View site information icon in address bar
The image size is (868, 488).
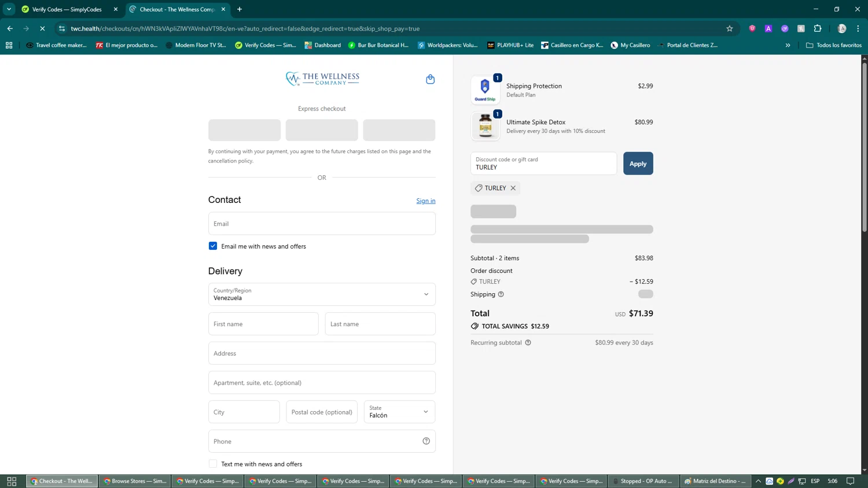(62, 28)
